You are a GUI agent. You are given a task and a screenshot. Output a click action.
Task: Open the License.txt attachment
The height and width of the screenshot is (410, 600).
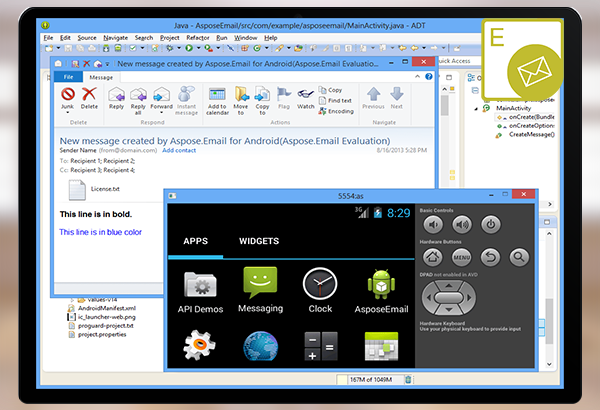(94, 189)
